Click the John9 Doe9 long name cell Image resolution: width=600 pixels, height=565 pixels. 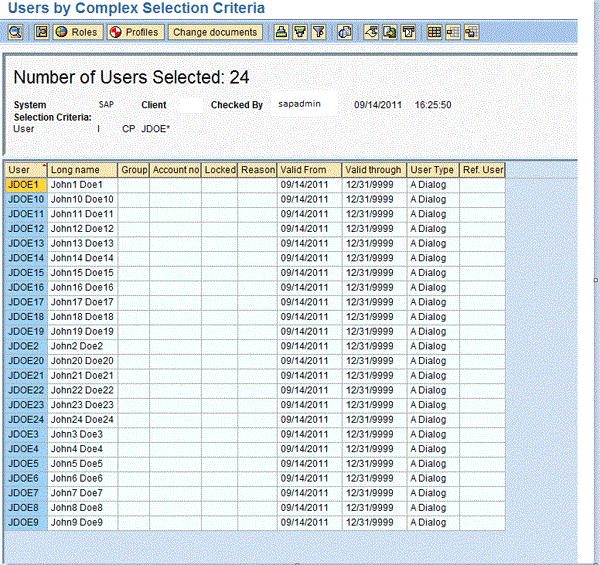82,523
